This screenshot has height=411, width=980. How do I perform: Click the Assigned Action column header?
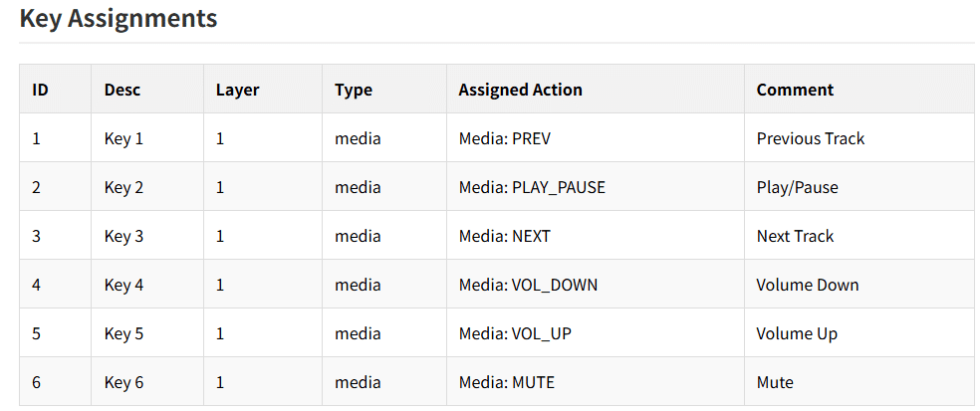tap(596, 89)
